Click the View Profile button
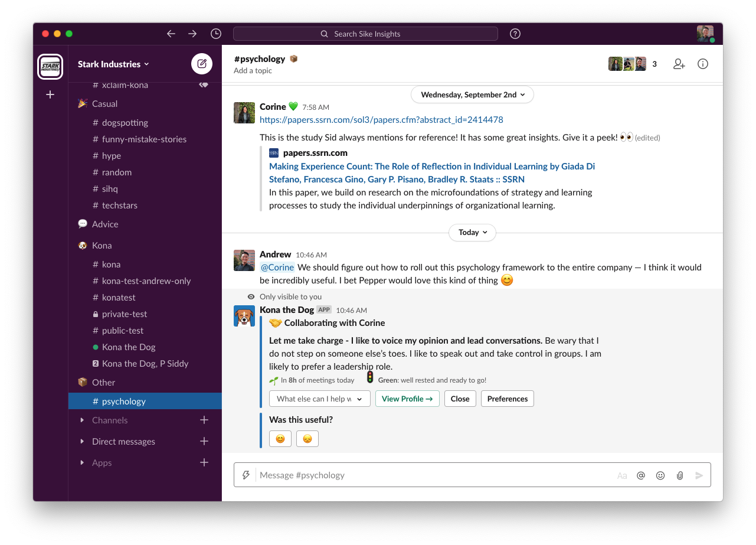 coord(407,399)
